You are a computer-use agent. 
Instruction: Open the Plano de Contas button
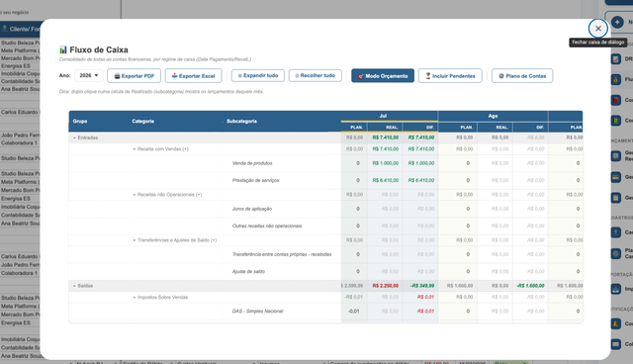point(522,76)
